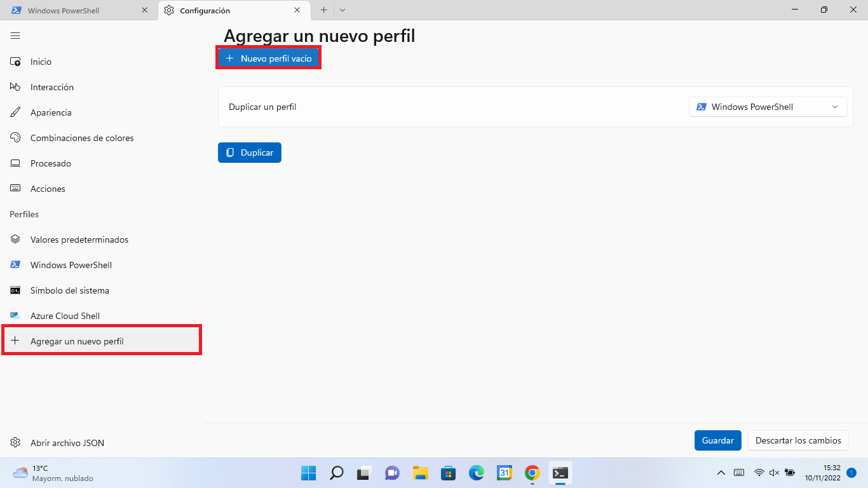Show hidden system tray icons

(x=721, y=473)
